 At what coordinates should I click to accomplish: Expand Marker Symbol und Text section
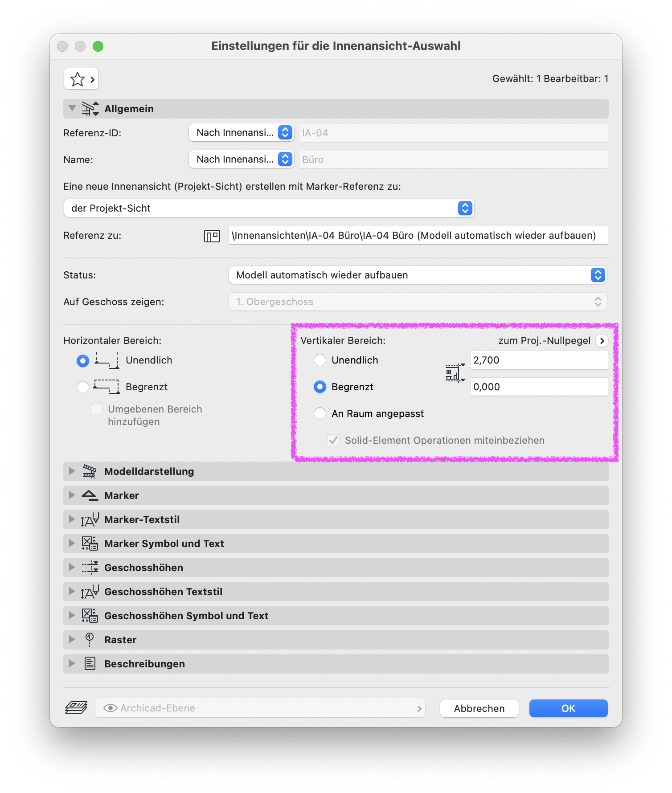tap(72, 544)
